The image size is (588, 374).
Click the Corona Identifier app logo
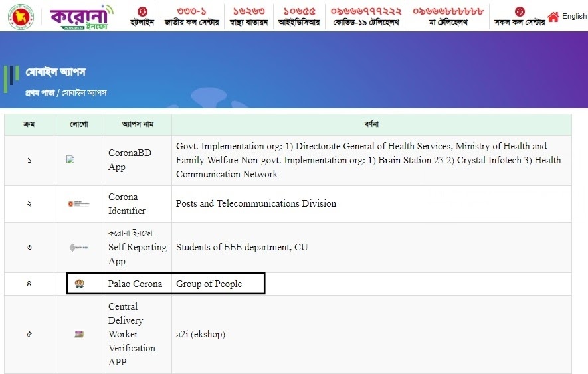coord(78,204)
